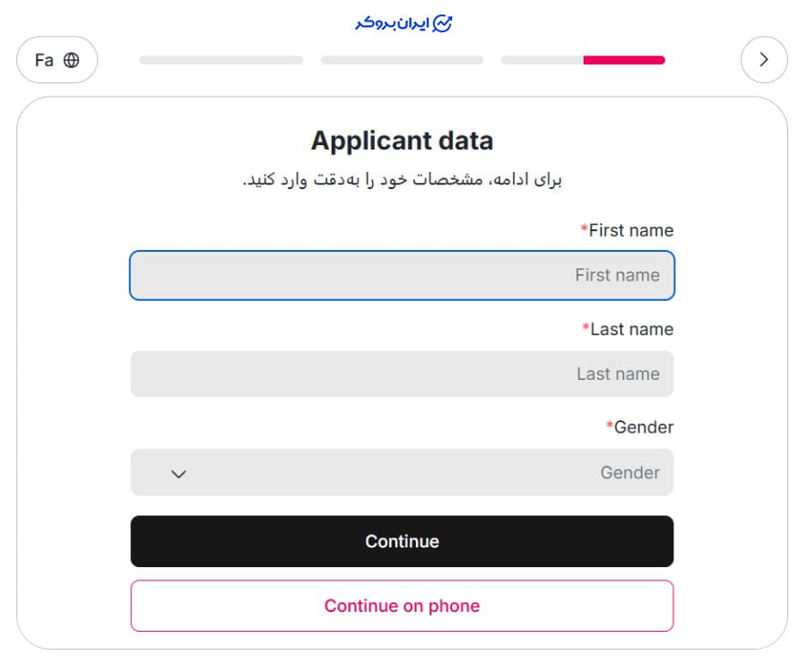Focus the First name input field
807x672 pixels.
402,275
